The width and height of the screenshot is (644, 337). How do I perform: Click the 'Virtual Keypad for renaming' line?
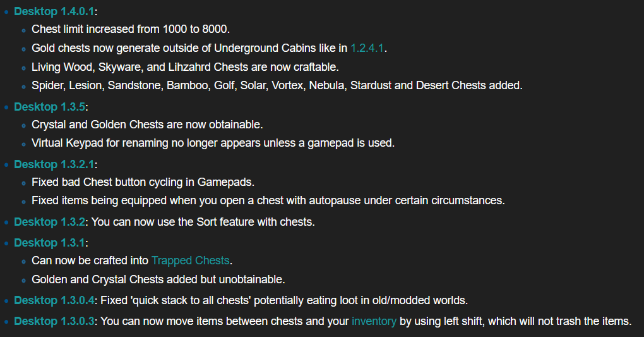(x=213, y=143)
